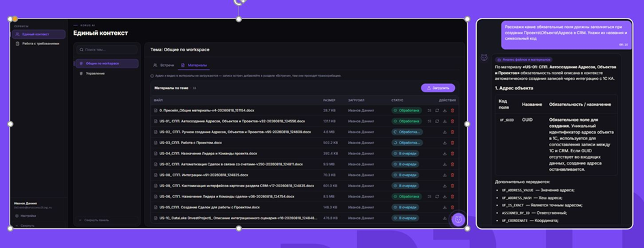Delete the US-01 Автосоздание Адресов file

pyautogui.click(x=453, y=121)
